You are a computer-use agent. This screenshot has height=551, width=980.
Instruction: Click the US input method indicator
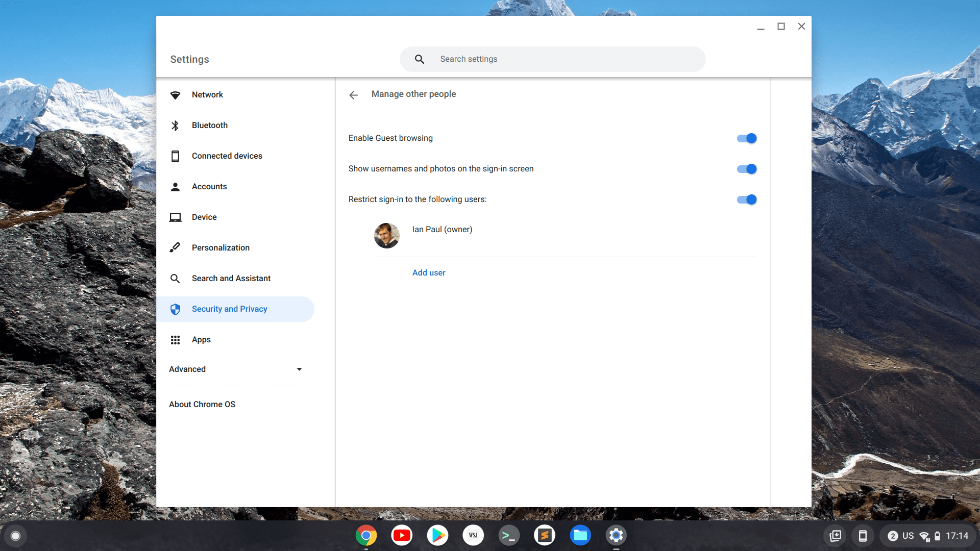point(908,536)
